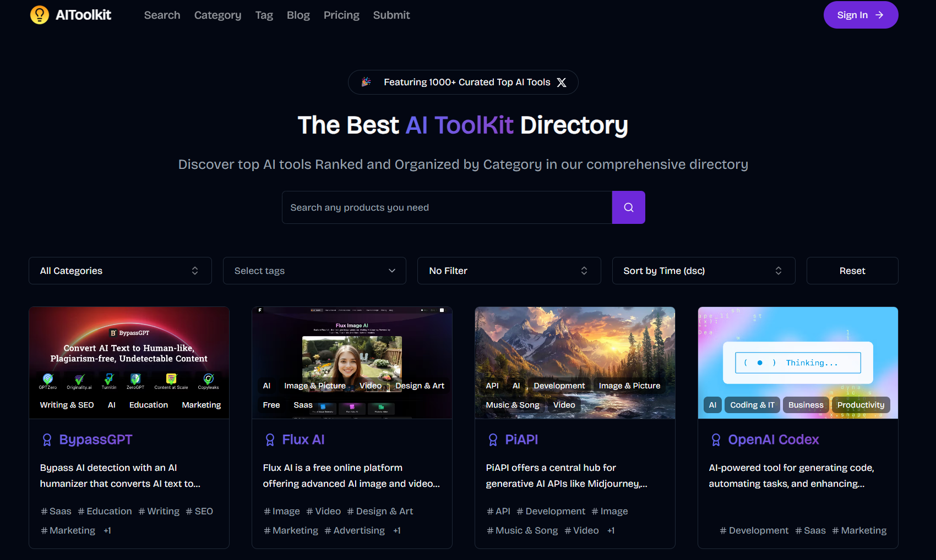Click the hash icon before Saas in BypassGPT card
The height and width of the screenshot is (560, 936).
point(44,512)
